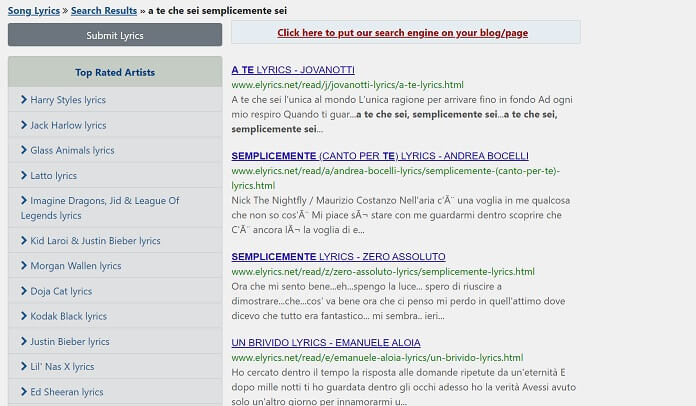Viewport: 696px width, 406px height.
Task: Click snippet starting 'Ho cercato dentro il tempo'
Action: (x=403, y=387)
